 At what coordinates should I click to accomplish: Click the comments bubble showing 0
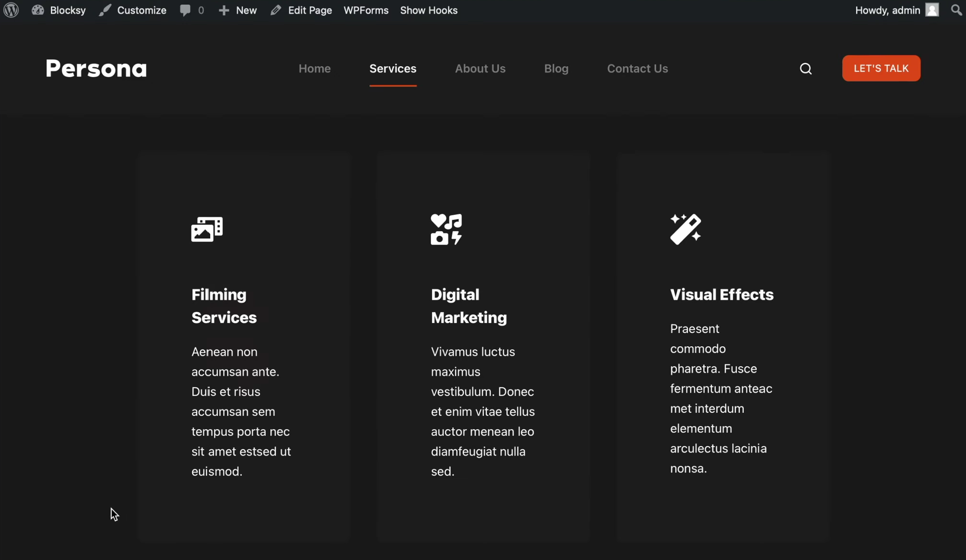tap(191, 10)
